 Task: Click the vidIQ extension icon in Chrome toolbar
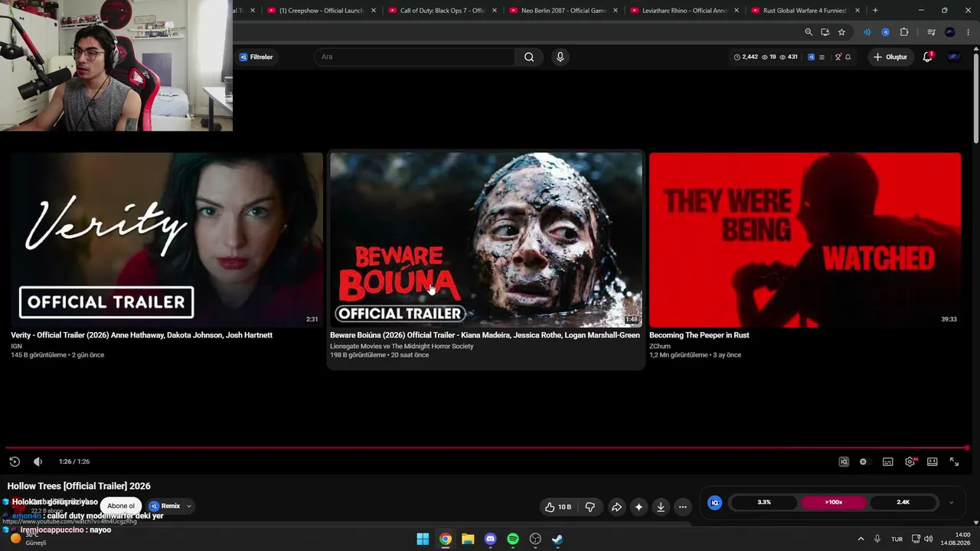tap(886, 32)
